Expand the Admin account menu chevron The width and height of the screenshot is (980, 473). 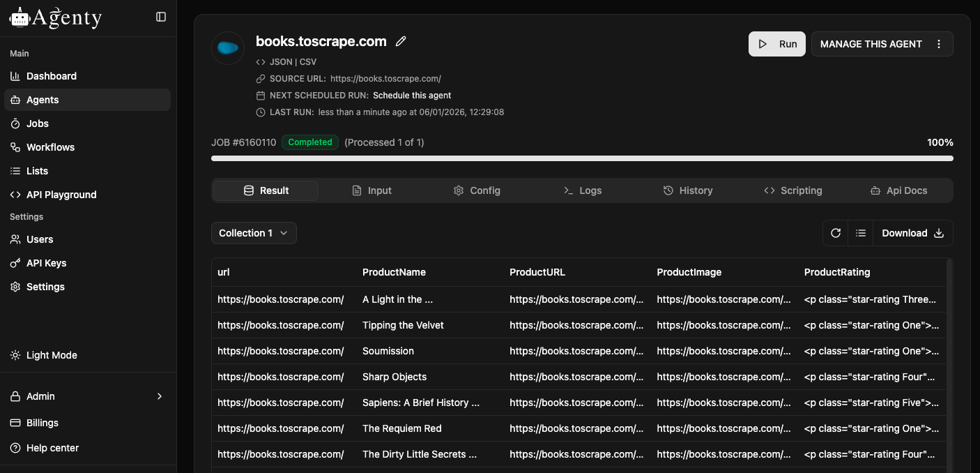pos(160,396)
